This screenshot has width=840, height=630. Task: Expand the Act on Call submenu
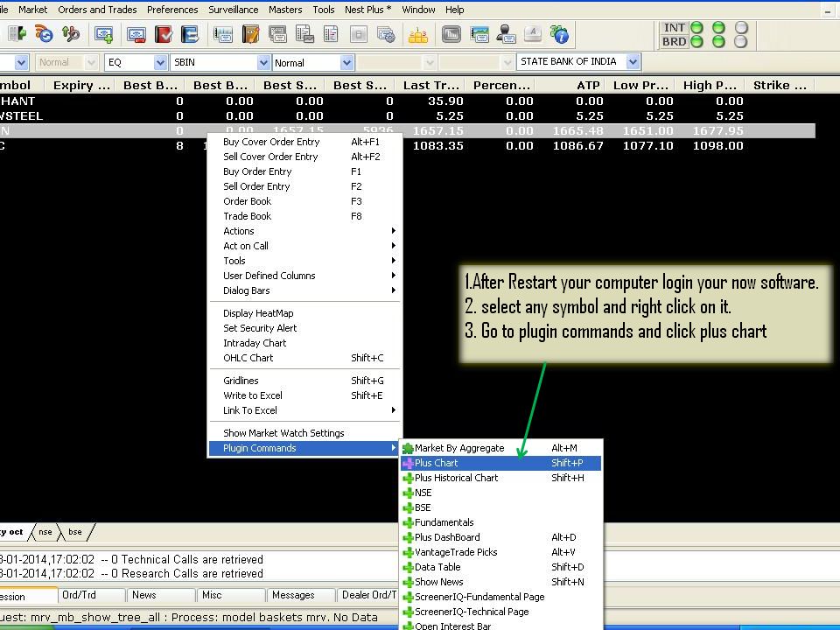coord(304,246)
